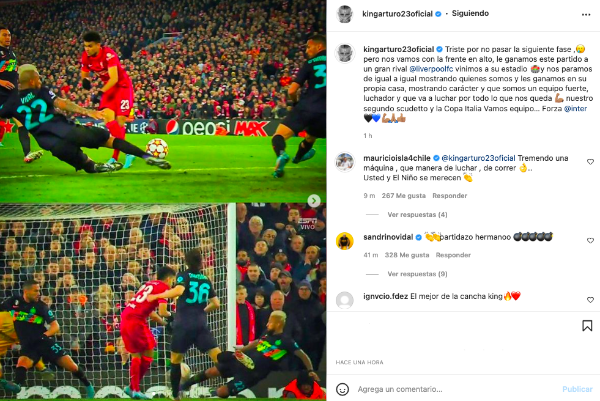Open kingarturo23oficial's header profile picture
The height and width of the screenshot is (401, 600).
click(344, 14)
